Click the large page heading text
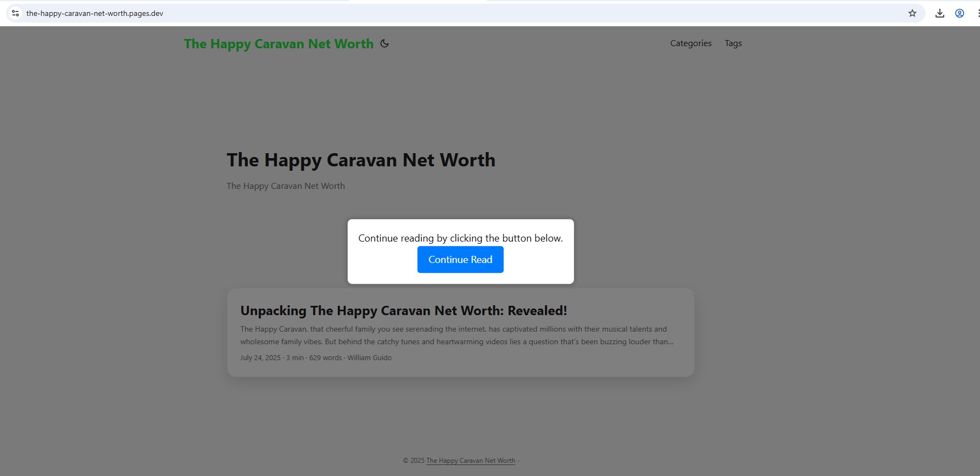 [x=361, y=160]
